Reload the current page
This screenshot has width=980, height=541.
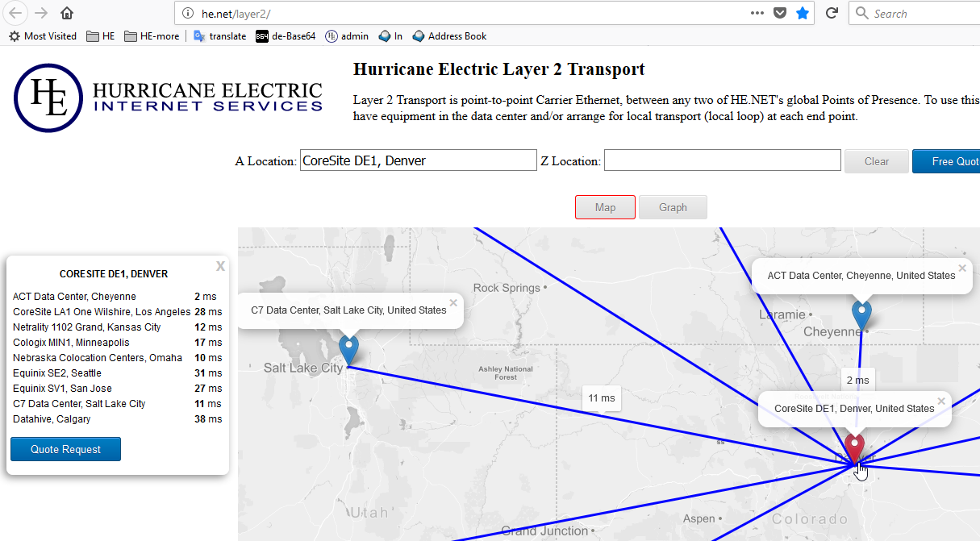[x=832, y=13]
